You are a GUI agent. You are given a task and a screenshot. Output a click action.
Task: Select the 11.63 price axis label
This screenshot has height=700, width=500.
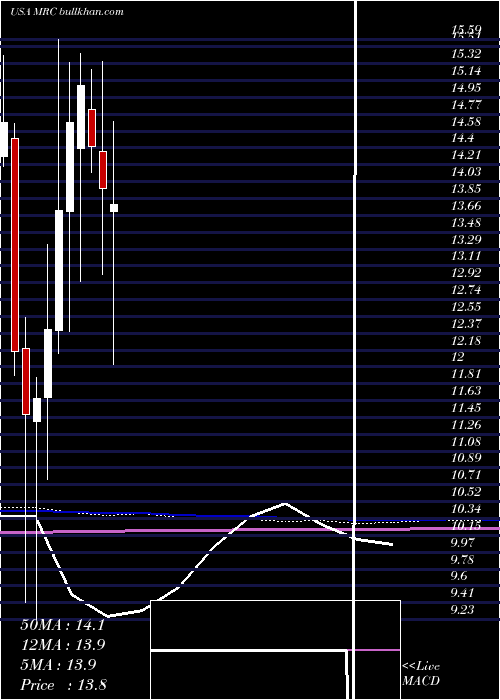466,391
